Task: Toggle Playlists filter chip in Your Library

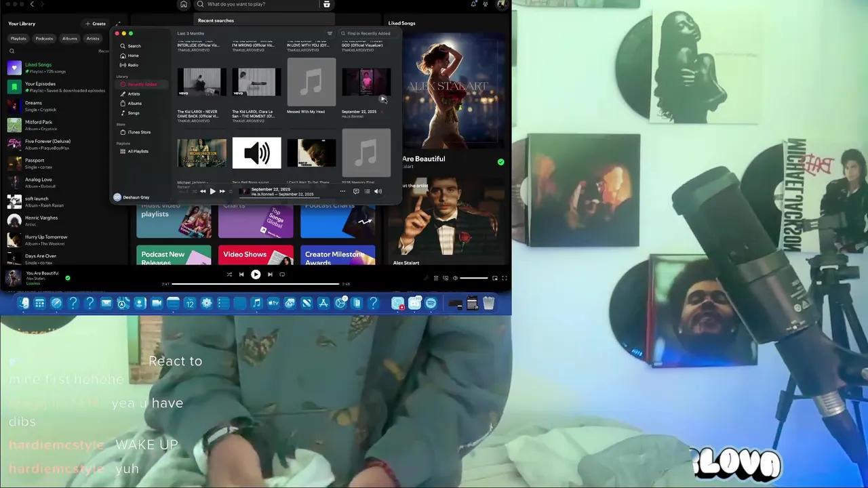Action: (x=18, y=39)
